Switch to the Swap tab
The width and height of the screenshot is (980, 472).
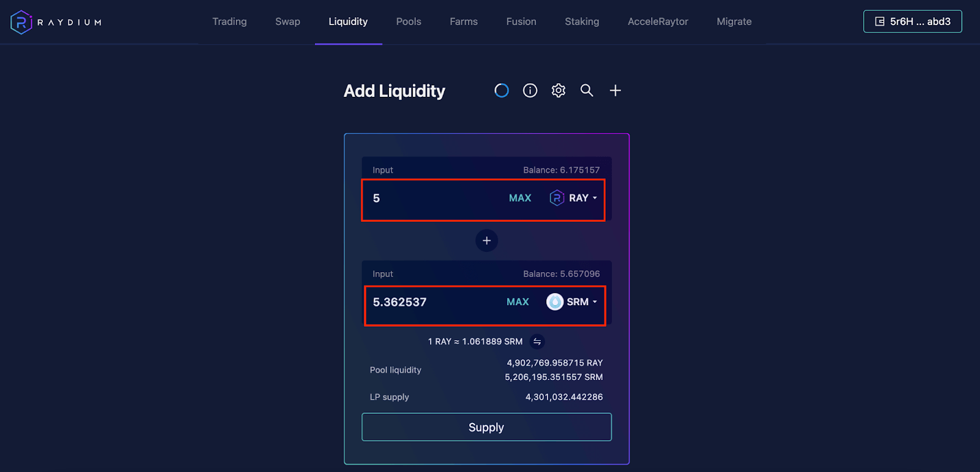(287, 21)
